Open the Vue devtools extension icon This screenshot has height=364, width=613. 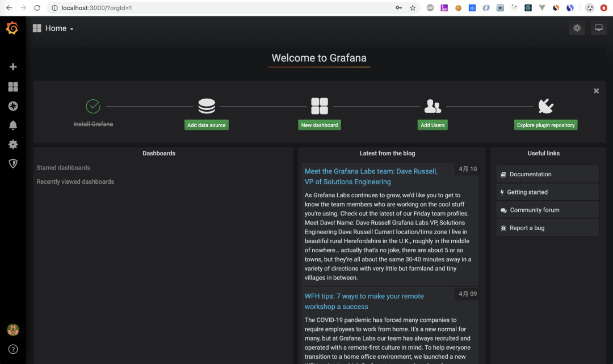click(542, 8)
